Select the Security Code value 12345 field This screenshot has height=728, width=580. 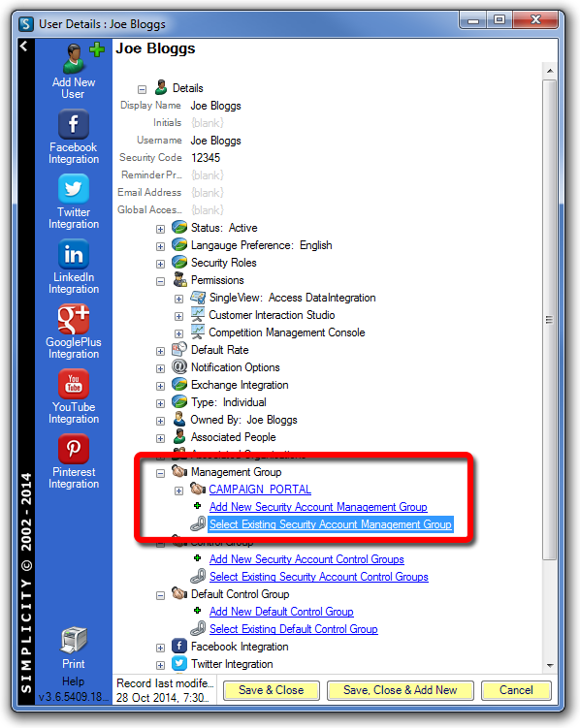[206, 158]
